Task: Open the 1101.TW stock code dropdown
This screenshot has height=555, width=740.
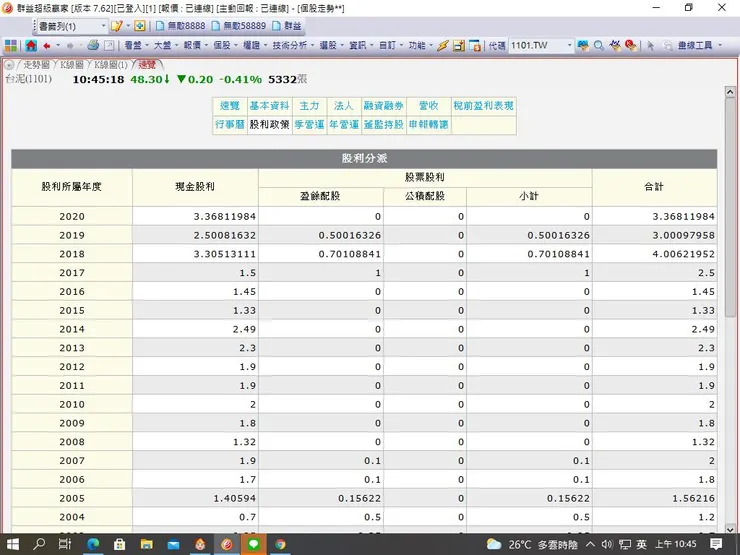Action: click(570, 46)
